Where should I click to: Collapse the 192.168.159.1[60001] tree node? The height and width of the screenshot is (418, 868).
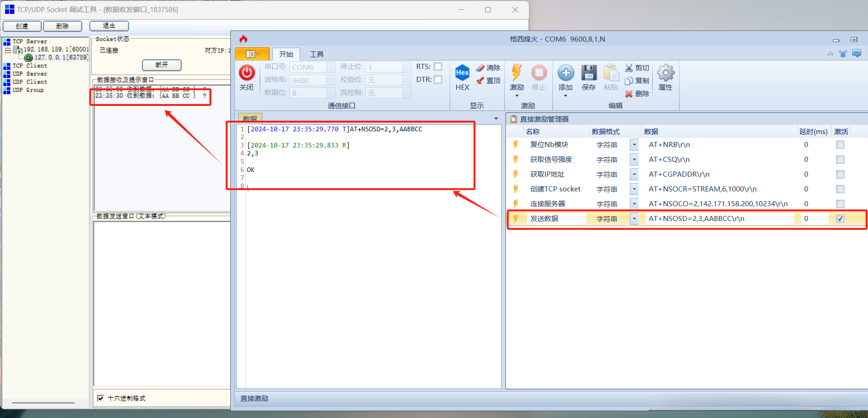7,50
